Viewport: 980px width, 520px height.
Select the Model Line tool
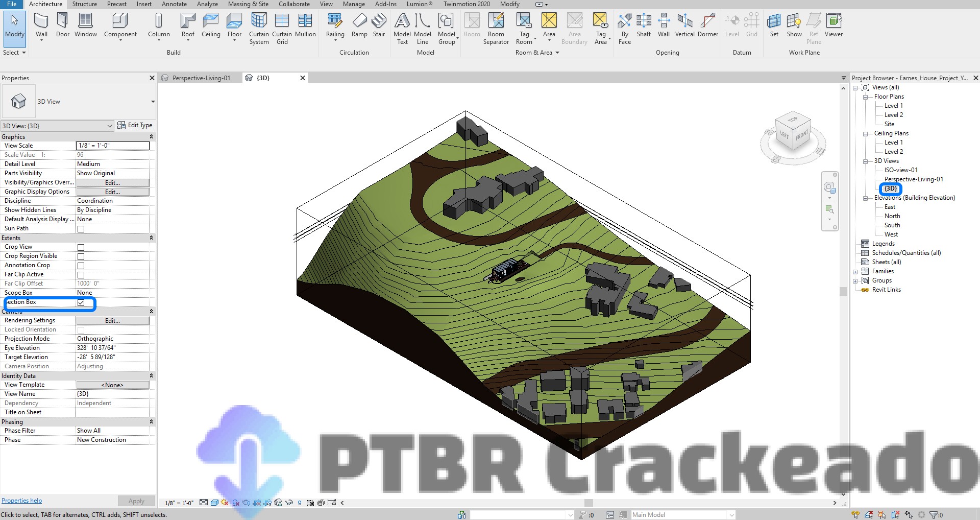pyautogui.click(x=423, y=29)
